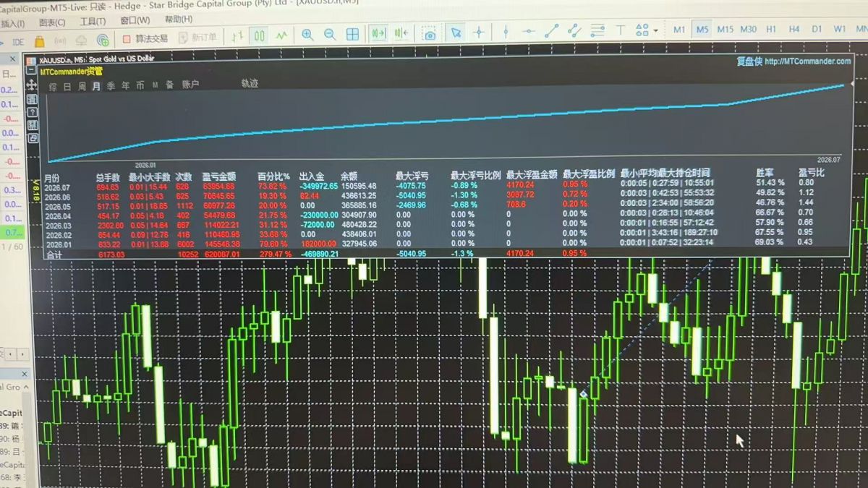Toggle the chart shift icon

tap(401, 34)
